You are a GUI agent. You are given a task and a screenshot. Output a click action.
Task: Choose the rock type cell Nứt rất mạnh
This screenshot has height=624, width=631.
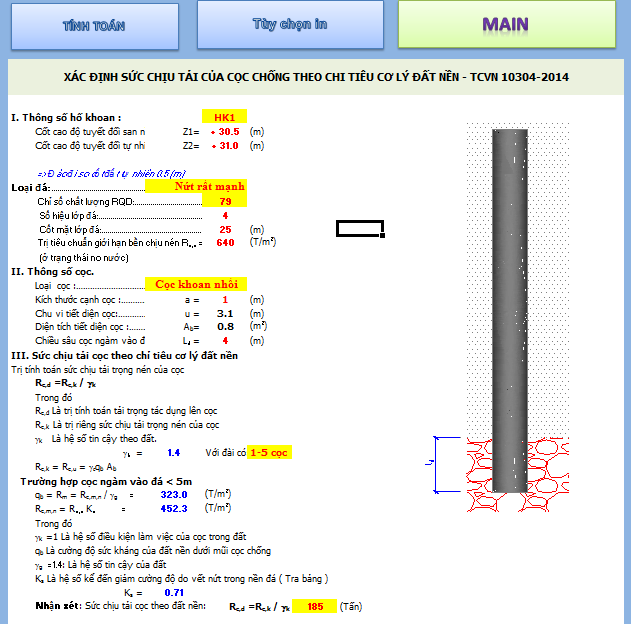pyautogui.click(x=196, y=186)
